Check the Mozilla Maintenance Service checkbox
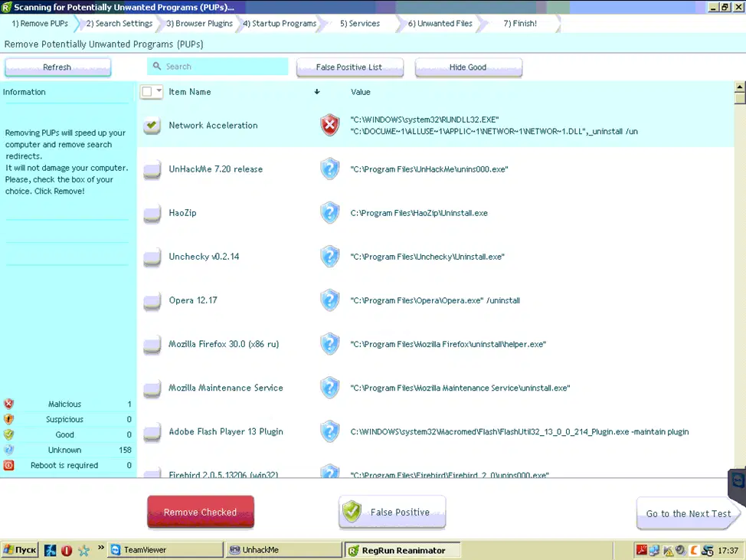 click(x=152, y=388)
